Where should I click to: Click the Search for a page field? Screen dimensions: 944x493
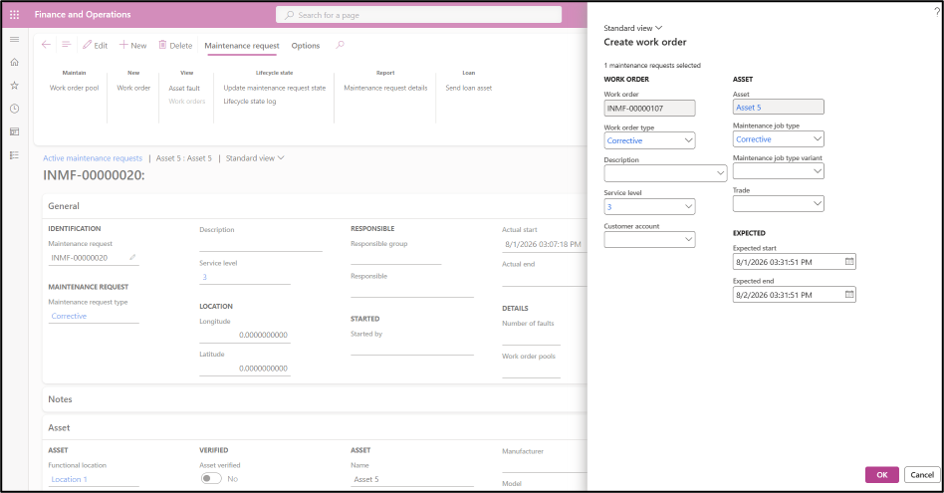point(418,15)
